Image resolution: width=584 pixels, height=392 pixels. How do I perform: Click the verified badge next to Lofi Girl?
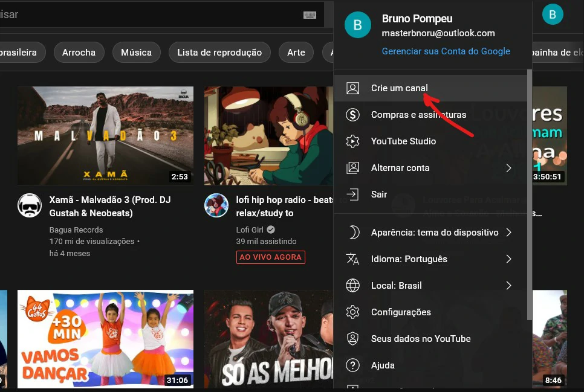(x=271, y=230)
